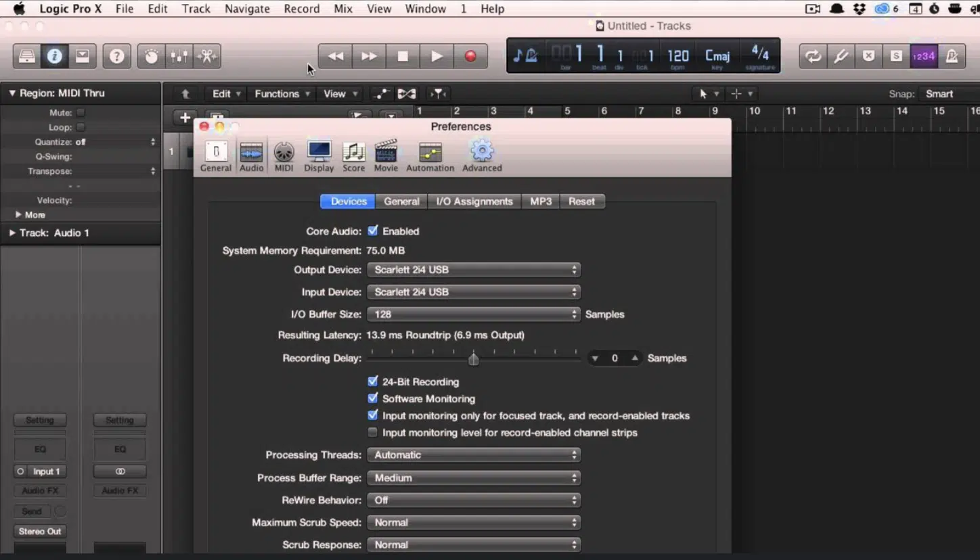The width and height of the screenshot is (980, 560).
Task: Click the Play transport button
Action: coord(437,56)
